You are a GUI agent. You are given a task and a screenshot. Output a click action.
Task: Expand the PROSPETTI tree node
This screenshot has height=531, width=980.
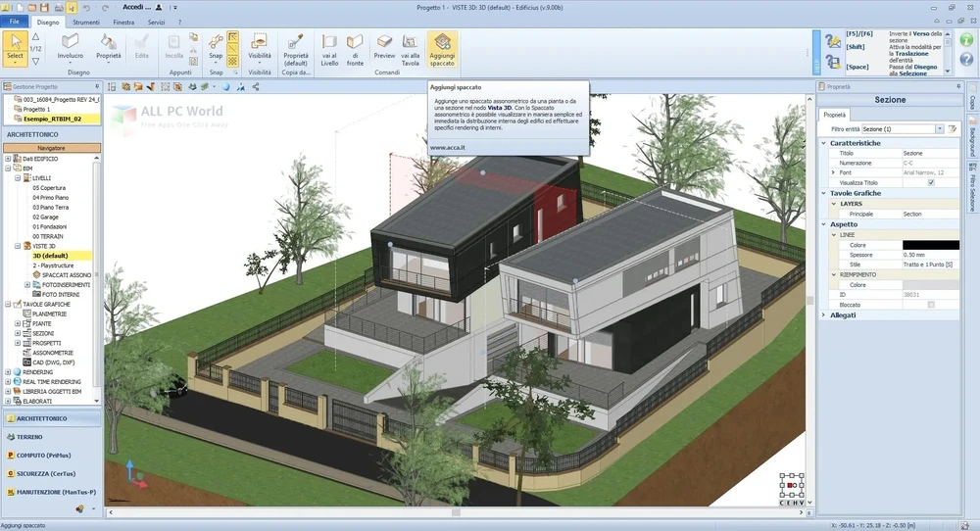click(x=18, y=344)
